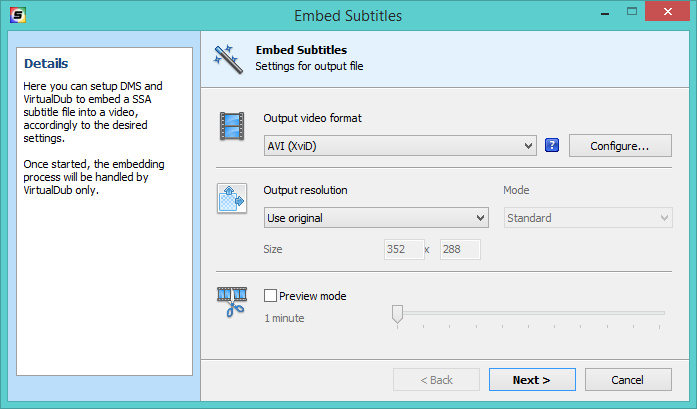Cancel the Embed Subtitles wizard
The image size is (697, 409).
point(628,380)
